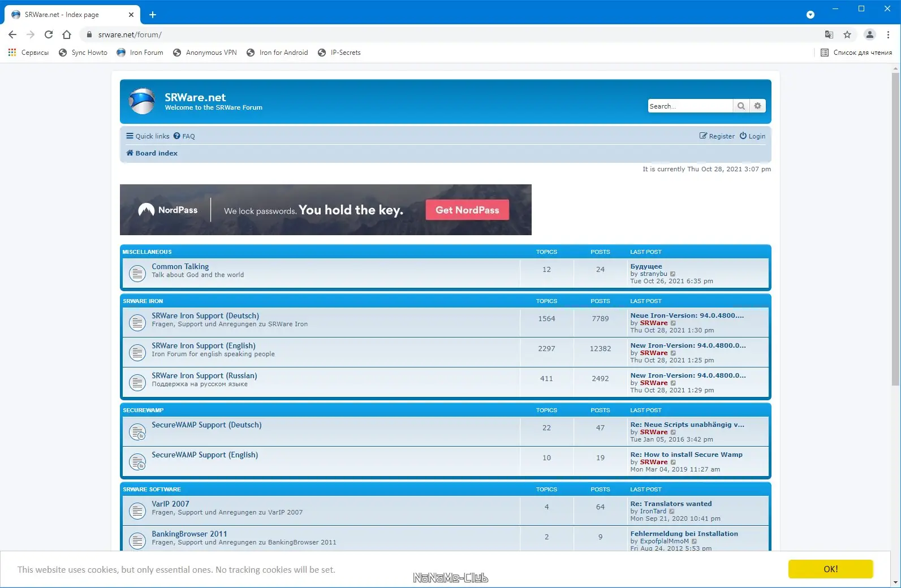Open SRWare Iron Support (Deutsch) forum
This screenshot has width=901, height=588.
pos(205,315)
